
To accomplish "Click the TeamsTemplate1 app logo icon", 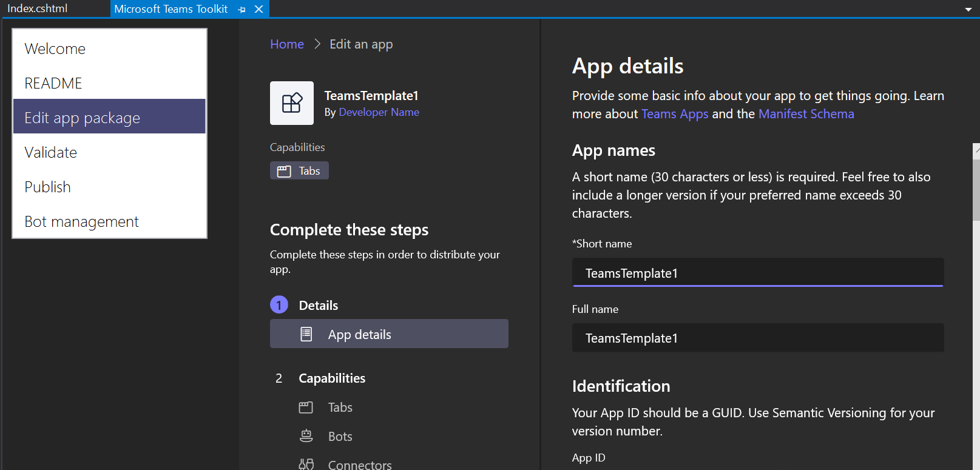I will coord(292,103).
